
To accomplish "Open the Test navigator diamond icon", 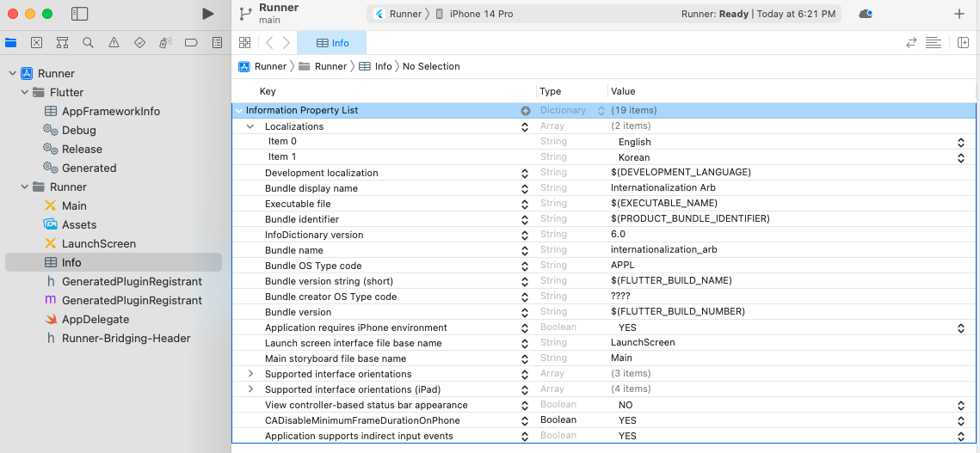I will [140, 42].
